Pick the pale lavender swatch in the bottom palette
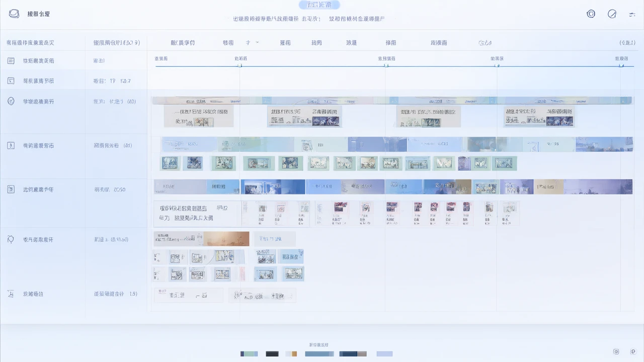This screenshot has width=644, height=362. tap(384, 354)
